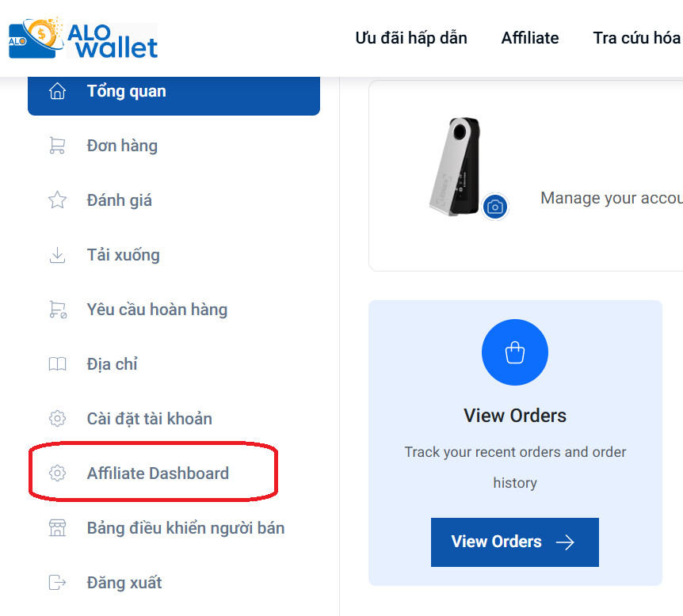Click the blue shopping bag icon
The width and height of the screenshot is (683, 616).
coord(515,352)
